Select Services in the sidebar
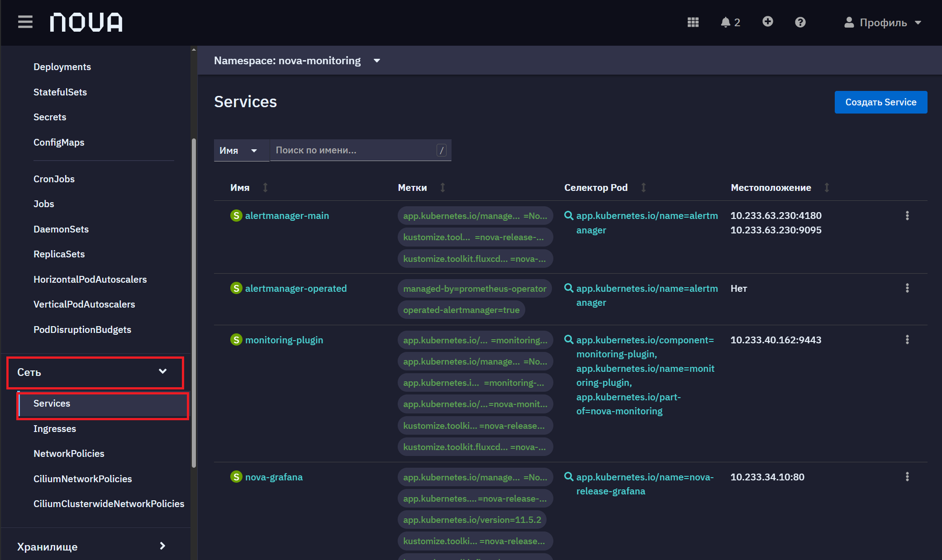The height and width of the screenshot is (560, 942). point(103,403)
